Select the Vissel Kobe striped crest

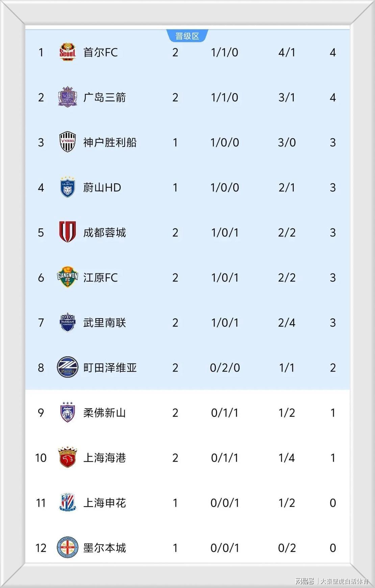(x=68, y=142)
